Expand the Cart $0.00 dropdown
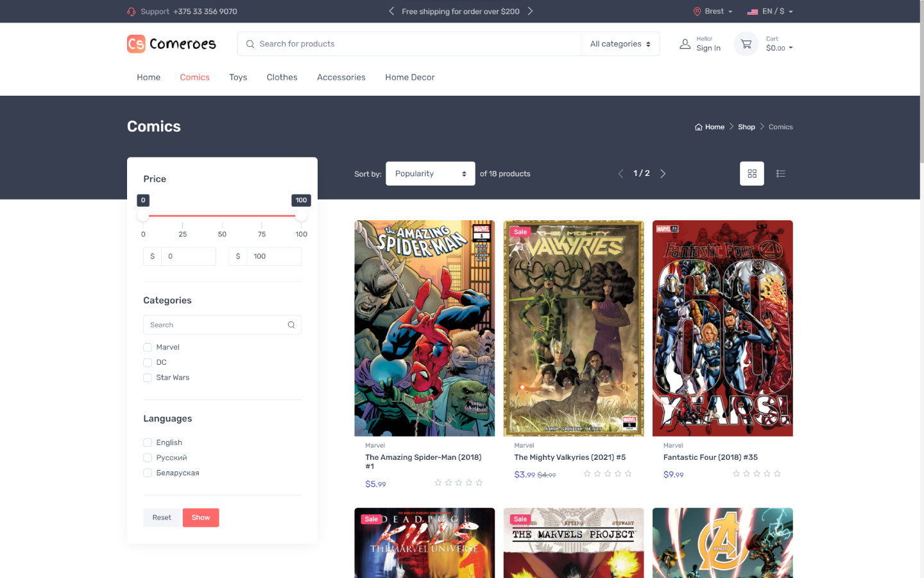924x578 pixels. pos(779,44)
